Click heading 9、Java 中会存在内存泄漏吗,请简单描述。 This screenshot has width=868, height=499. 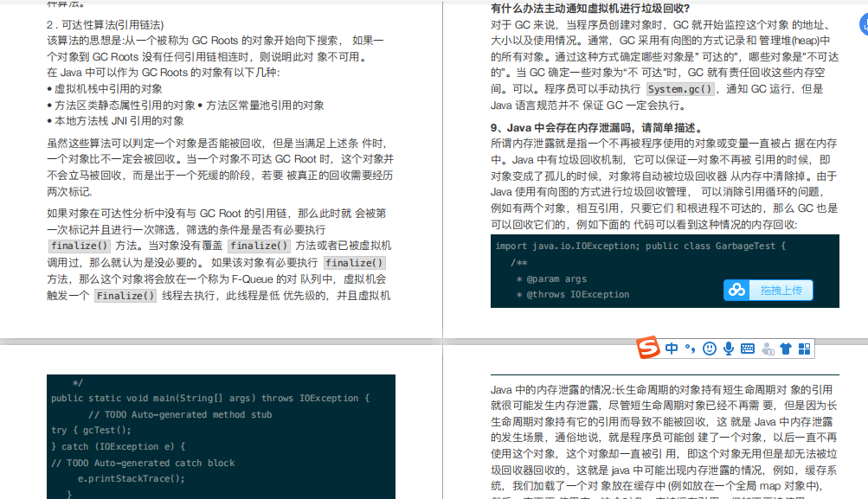click(598, 128)
